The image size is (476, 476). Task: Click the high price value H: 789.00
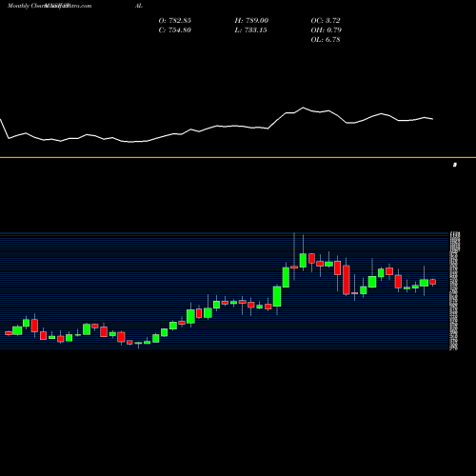point(251,21)
